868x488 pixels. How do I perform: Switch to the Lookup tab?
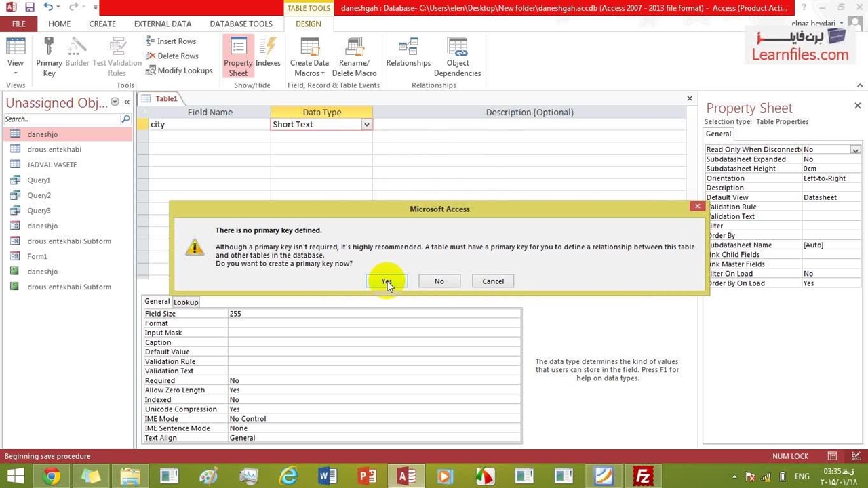click(x=186, y=302)
